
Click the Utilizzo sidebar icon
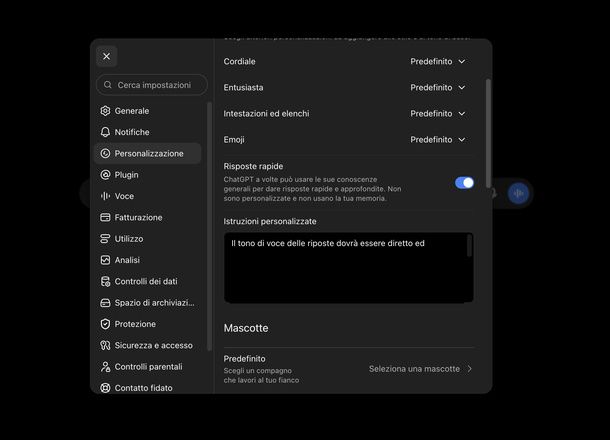click(x=105, y=239)
